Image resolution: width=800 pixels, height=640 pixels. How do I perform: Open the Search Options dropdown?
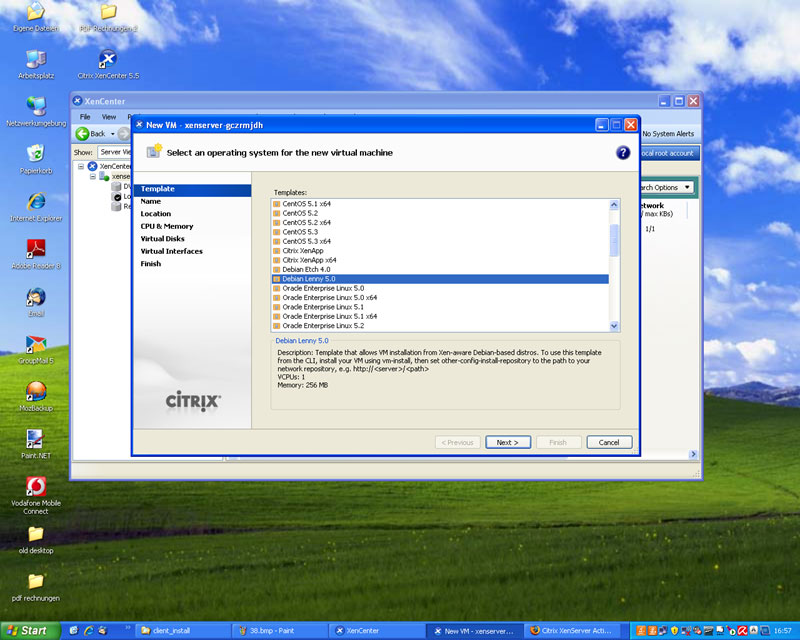click(x=666, y=187)
